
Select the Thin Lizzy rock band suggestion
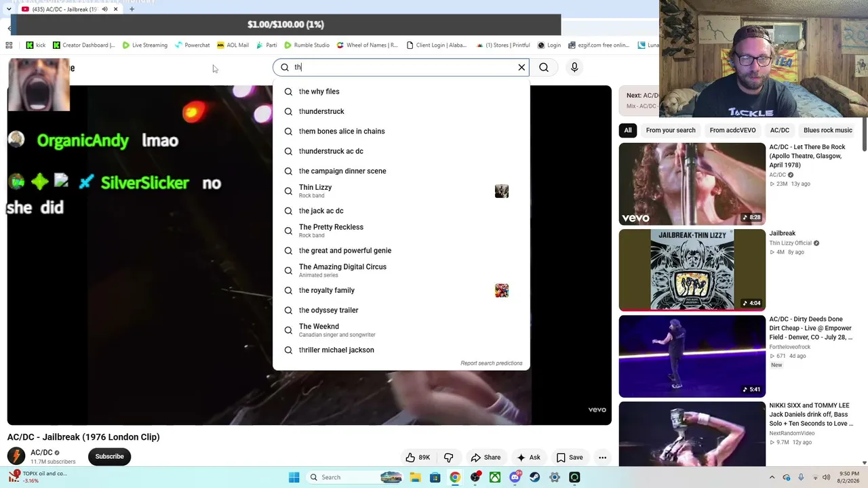click(x=401, y=191)
